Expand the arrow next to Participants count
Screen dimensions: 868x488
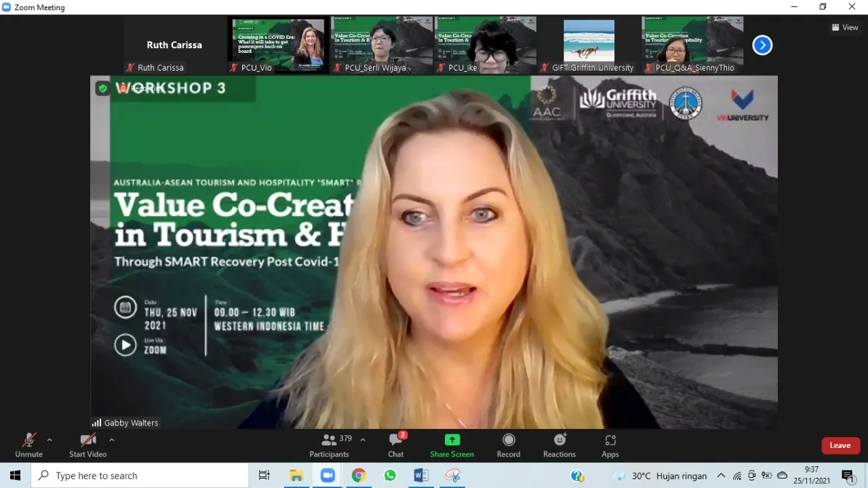tap(363, 440)
